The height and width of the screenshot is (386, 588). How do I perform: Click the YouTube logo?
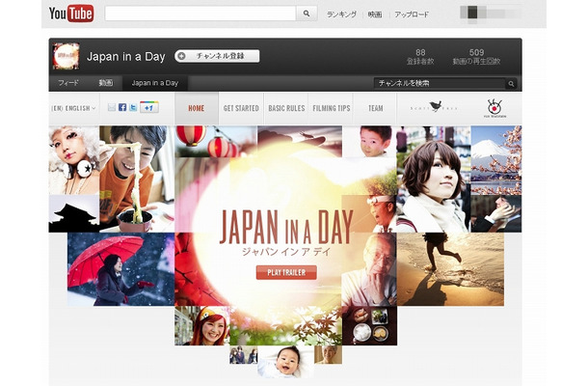pyautogui.click(x=71, y=14)
